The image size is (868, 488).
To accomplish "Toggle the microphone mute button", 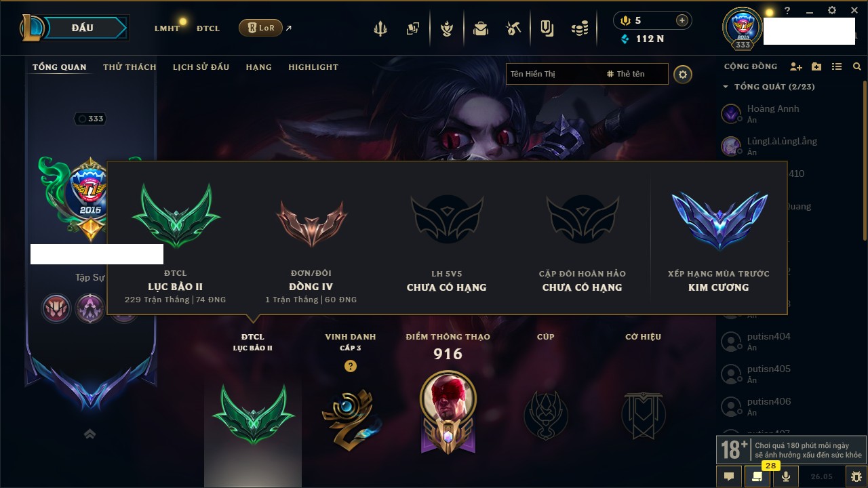I will 786,476.
